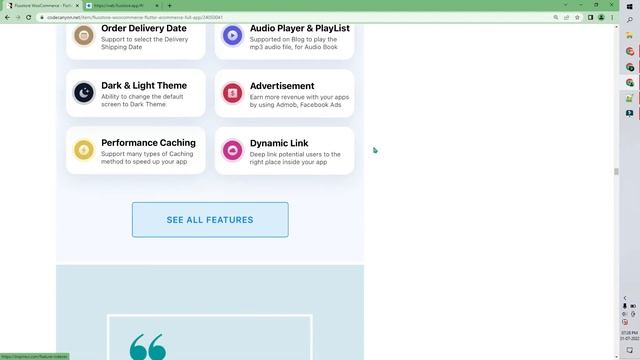This screenshot has width=640, height=360.
Task: Click the browser forward arrow
Action: pos(18,18)
